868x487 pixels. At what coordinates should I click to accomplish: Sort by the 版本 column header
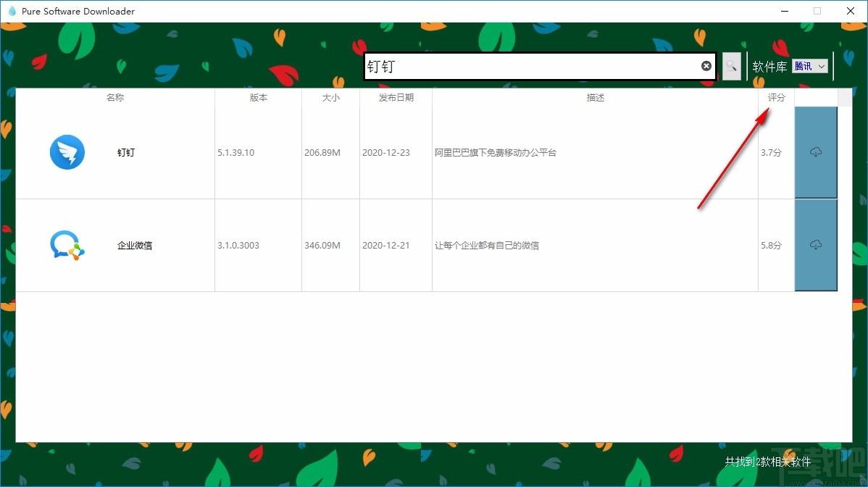pos(259,97)
